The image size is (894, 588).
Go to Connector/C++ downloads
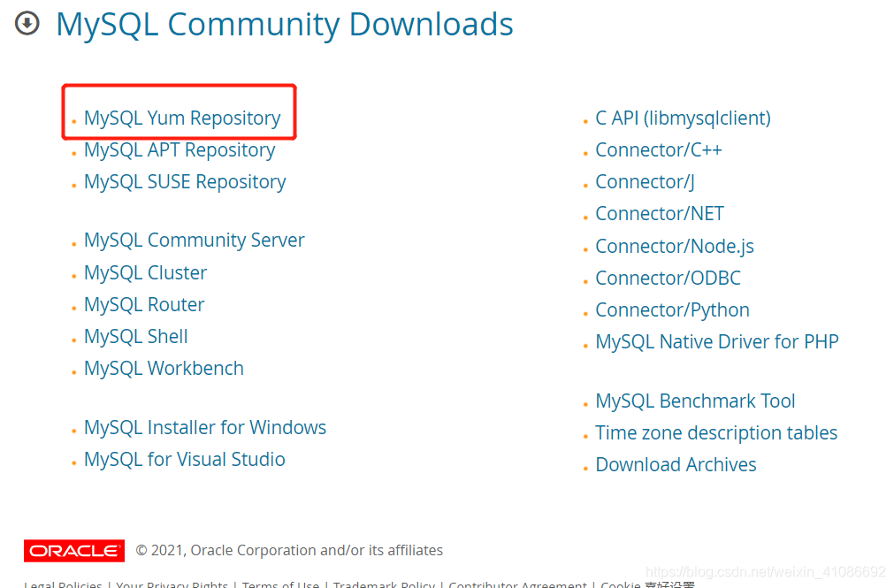point(659,150)
